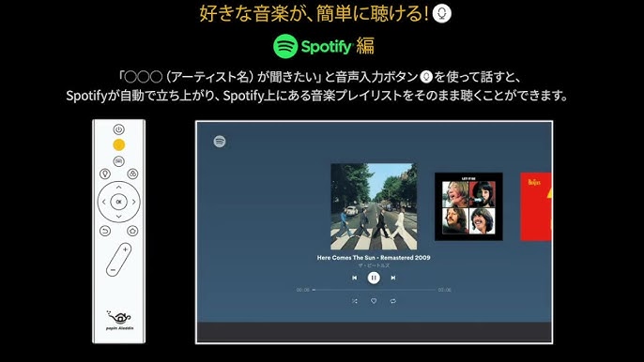Click the home button on the remote
644x362 pixels.
(132, 231)
